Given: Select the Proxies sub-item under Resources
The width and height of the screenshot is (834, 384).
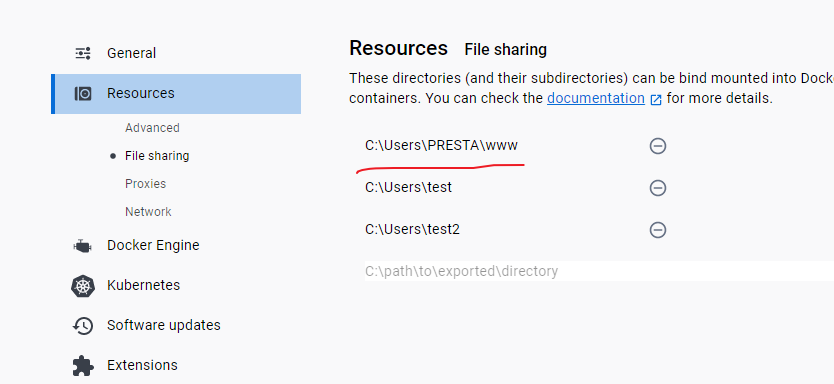Looking at the screenshot, I should 145,183.
